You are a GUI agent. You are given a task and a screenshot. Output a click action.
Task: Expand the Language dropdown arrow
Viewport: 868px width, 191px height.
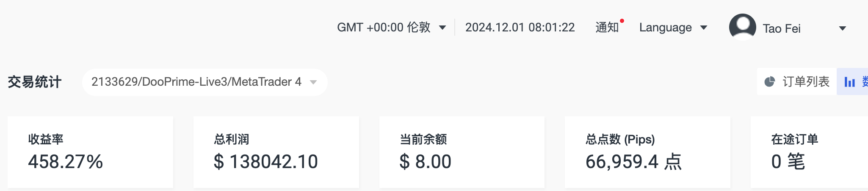[704, 28]
